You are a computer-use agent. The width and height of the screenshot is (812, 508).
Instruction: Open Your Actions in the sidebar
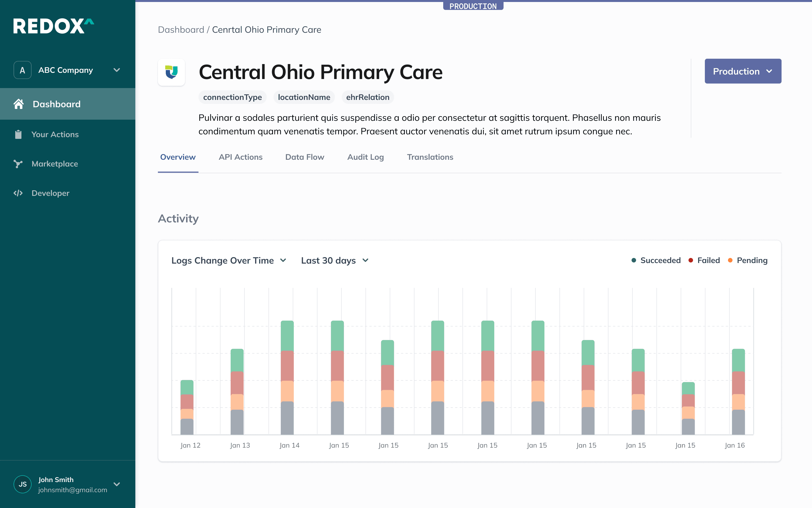(67, 134)
